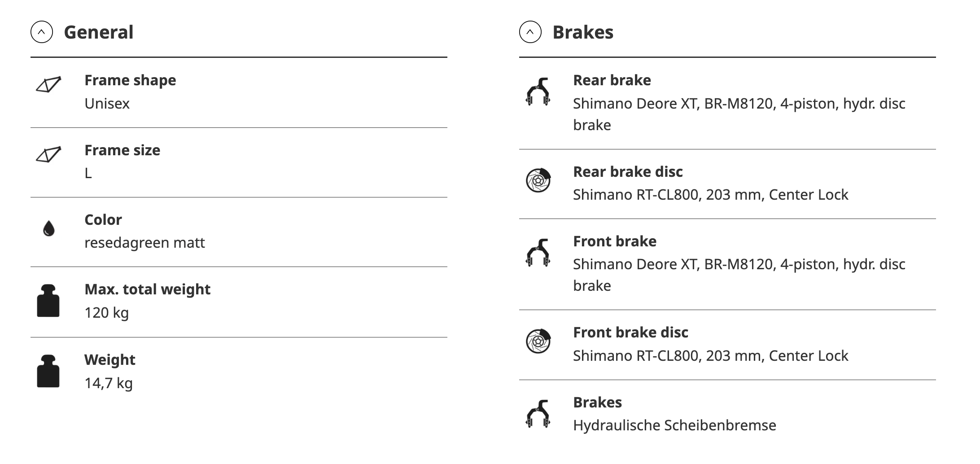Viewport: 980px width, 464px height.
Task: Click the Front brake caliper icon
Action: pos(538,253)
